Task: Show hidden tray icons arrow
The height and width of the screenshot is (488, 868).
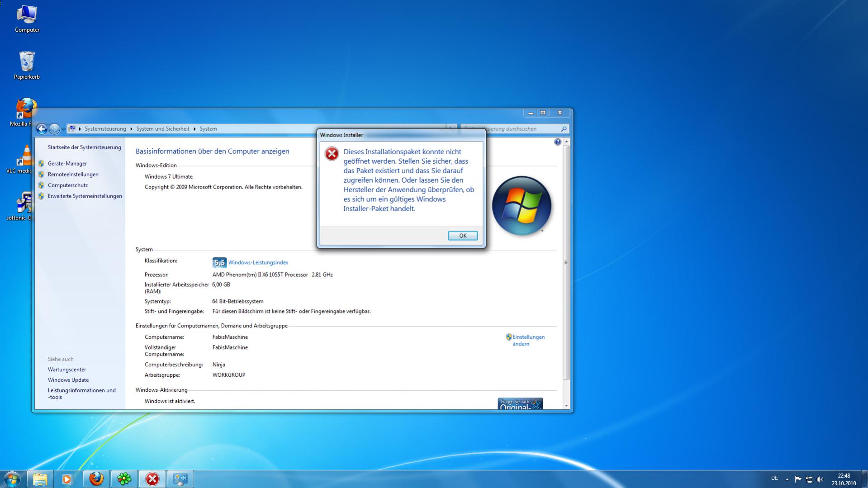Action: 787,479
